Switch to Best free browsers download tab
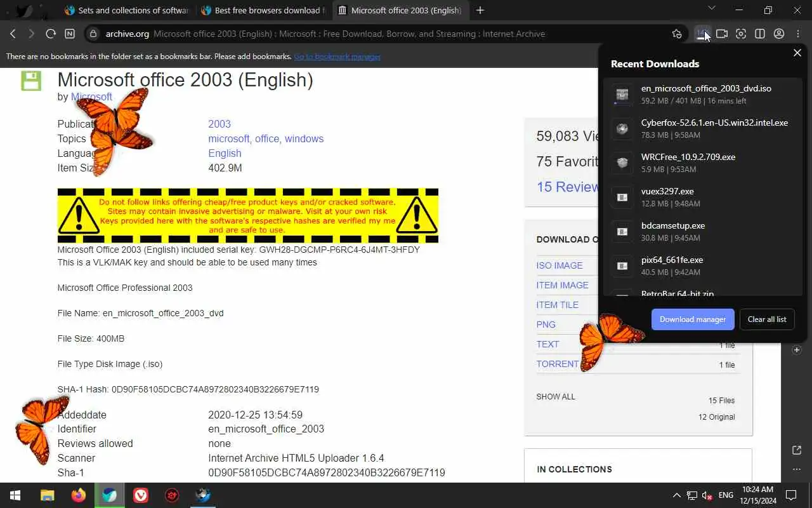Viewport: 812px width, 508px height. [263, 11]
